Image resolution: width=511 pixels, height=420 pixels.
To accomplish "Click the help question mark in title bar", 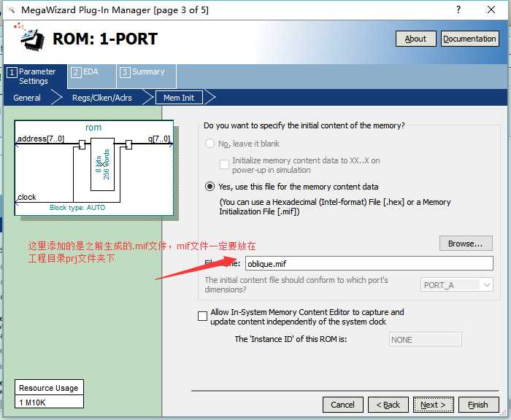I will pyautogui.click(x=458, y=9).
